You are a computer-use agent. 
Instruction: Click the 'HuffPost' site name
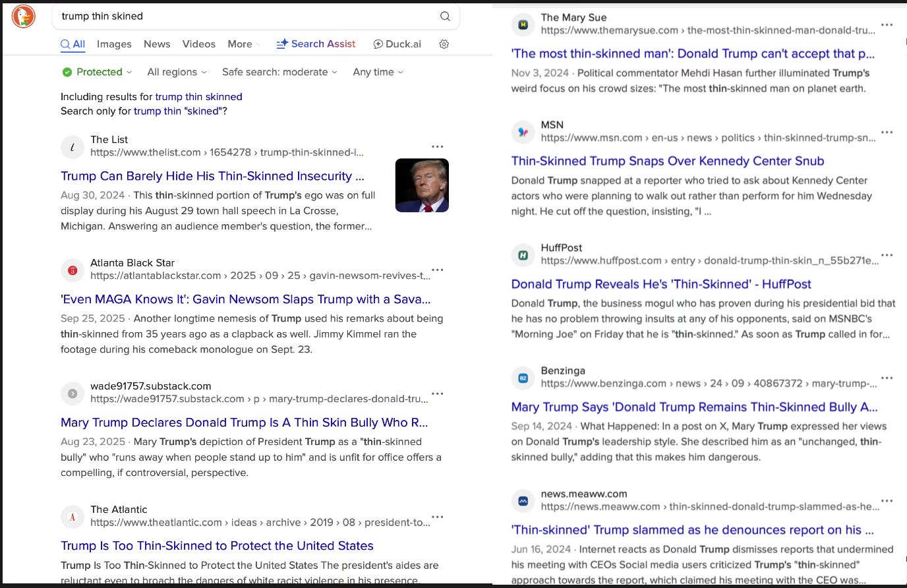[x=562, y=248]
